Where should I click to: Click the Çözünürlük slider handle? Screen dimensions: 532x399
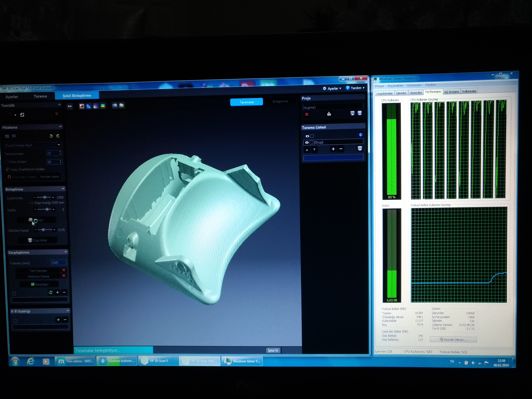(45, 197)
